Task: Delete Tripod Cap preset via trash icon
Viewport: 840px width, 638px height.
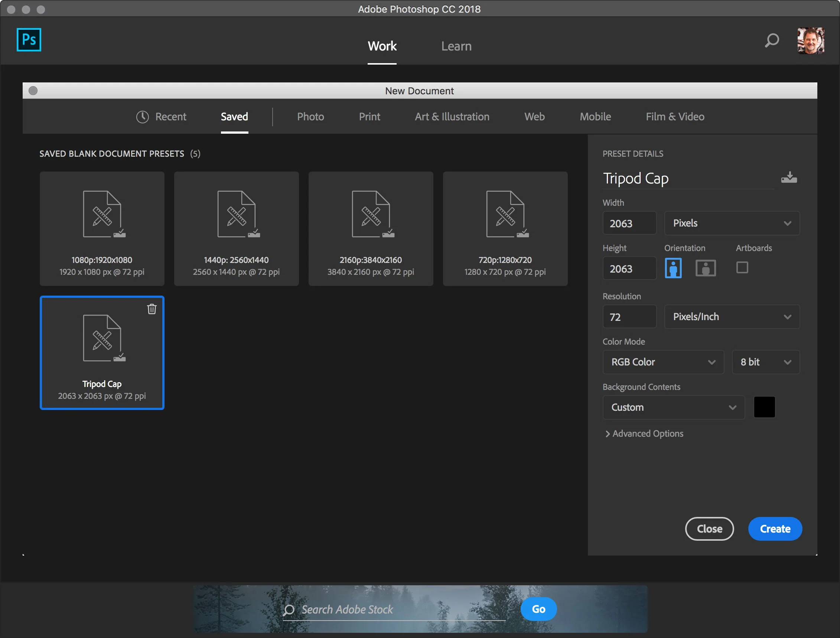Action: coord(152,309)
